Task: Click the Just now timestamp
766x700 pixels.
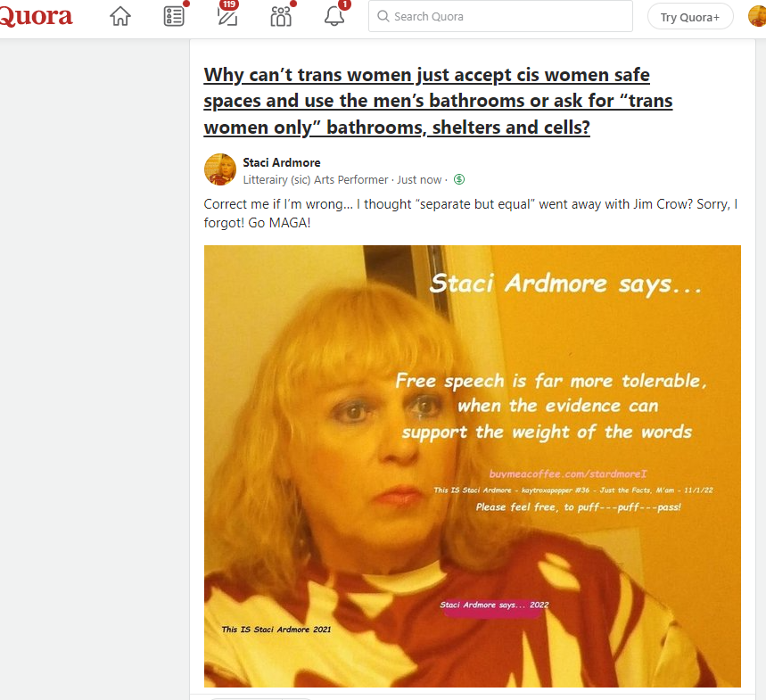Action: coord(419,180)
